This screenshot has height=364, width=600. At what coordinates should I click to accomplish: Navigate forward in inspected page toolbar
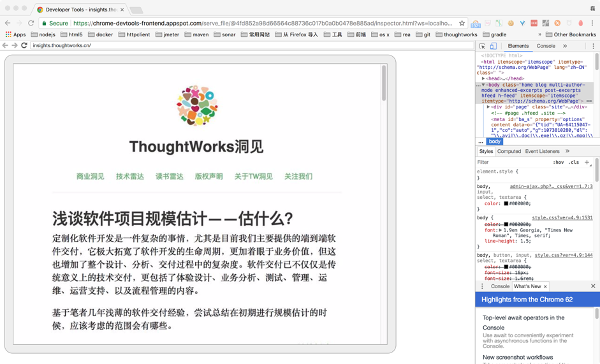click(15, 45)
